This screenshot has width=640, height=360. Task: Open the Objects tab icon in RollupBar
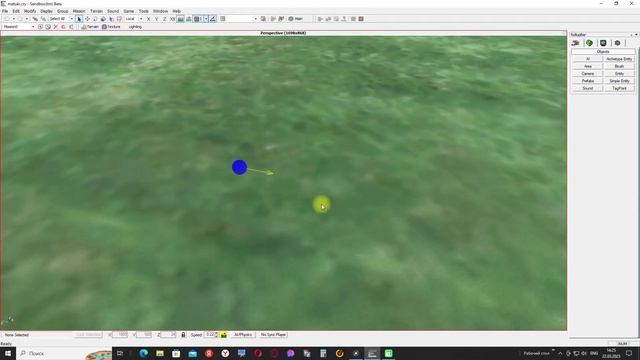point(576,43)
